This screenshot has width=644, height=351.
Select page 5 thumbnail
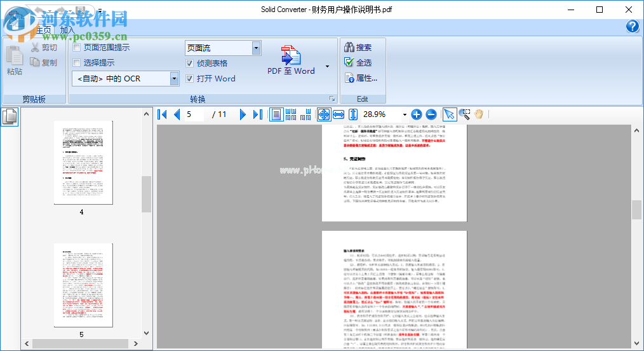(x=83, y=286)
